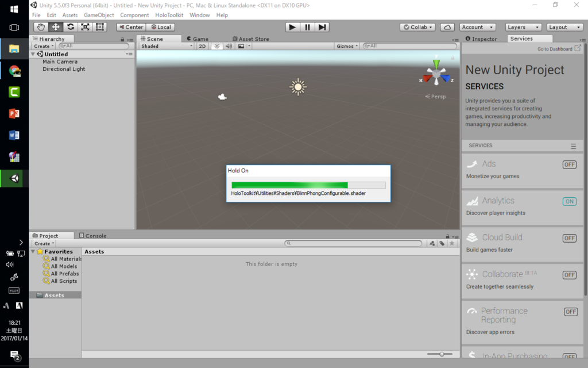Viewport: 588px width, 368px height.
Task: Click the Project search field
Action: 353,243
